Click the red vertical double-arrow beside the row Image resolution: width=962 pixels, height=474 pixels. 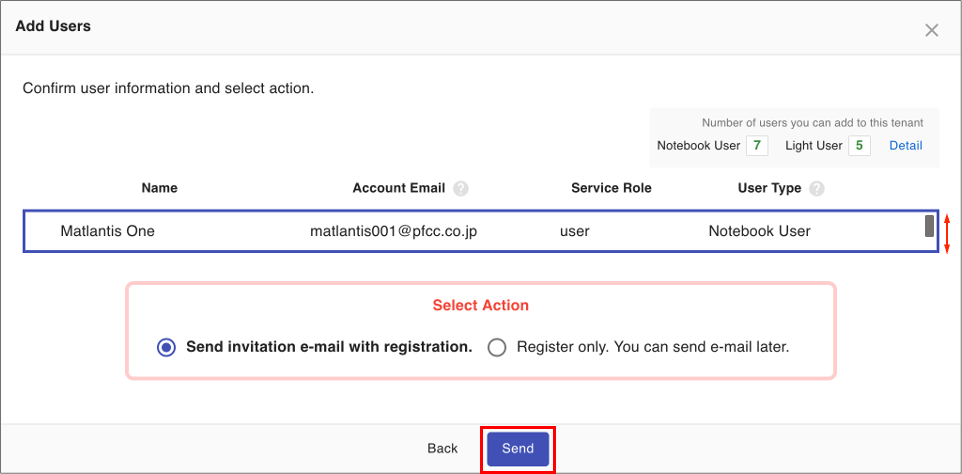947,232
